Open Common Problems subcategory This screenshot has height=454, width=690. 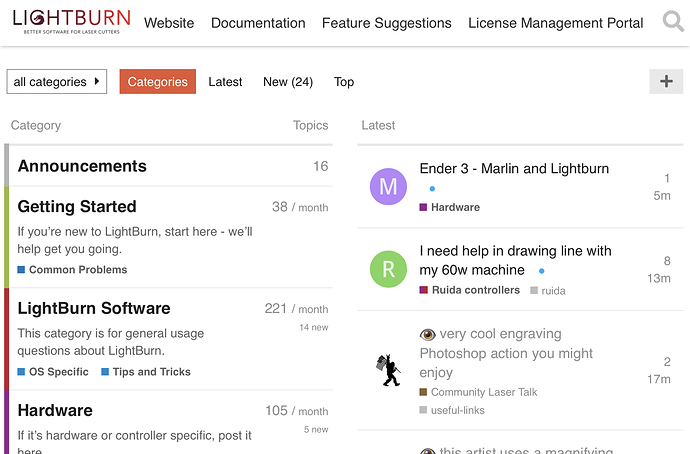[72, 270]
